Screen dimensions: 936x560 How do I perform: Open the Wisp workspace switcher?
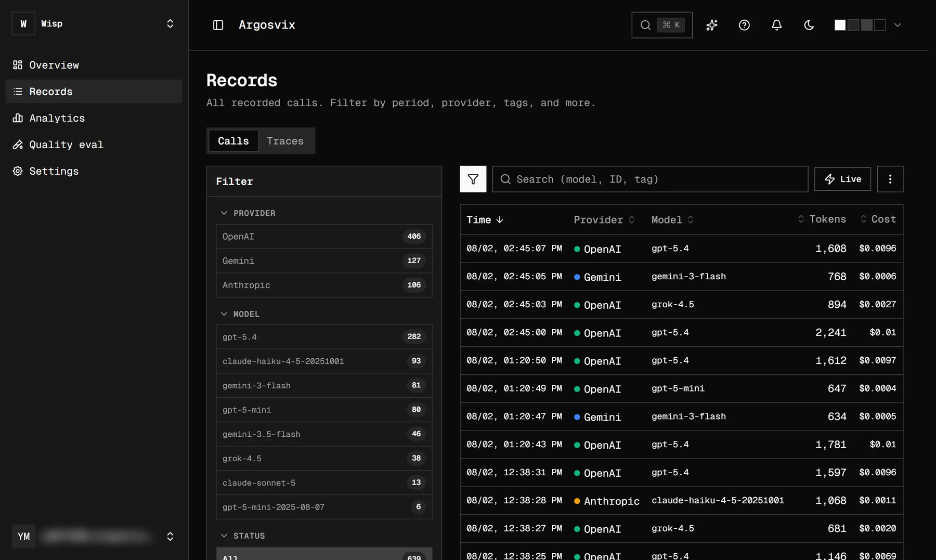94,24
